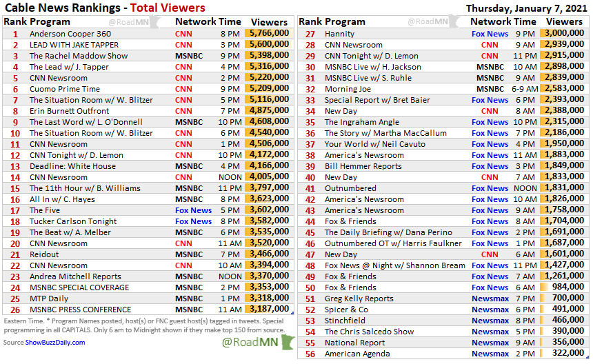Select Morning Joe program name
Image resolution: width=593 pixels, height=364 pixels.
tap(348, 89)
